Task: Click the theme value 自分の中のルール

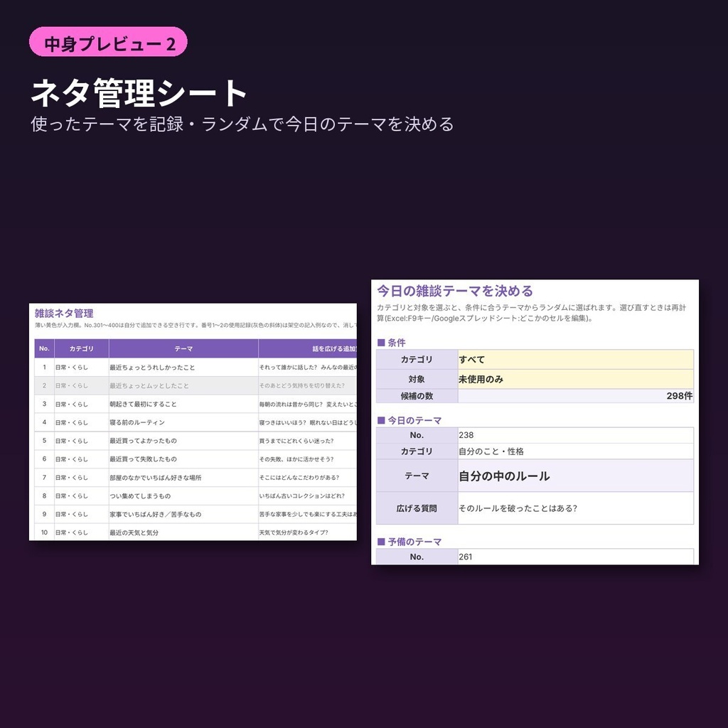Action: (504, 476)
